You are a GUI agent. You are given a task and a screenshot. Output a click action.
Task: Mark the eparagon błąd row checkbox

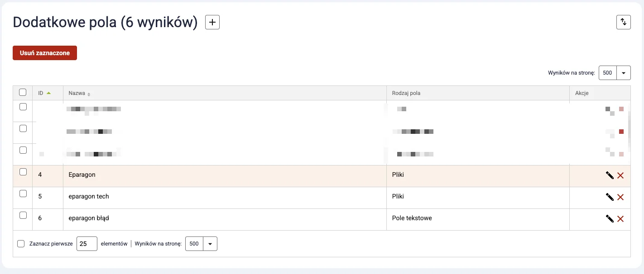[23, 215]
